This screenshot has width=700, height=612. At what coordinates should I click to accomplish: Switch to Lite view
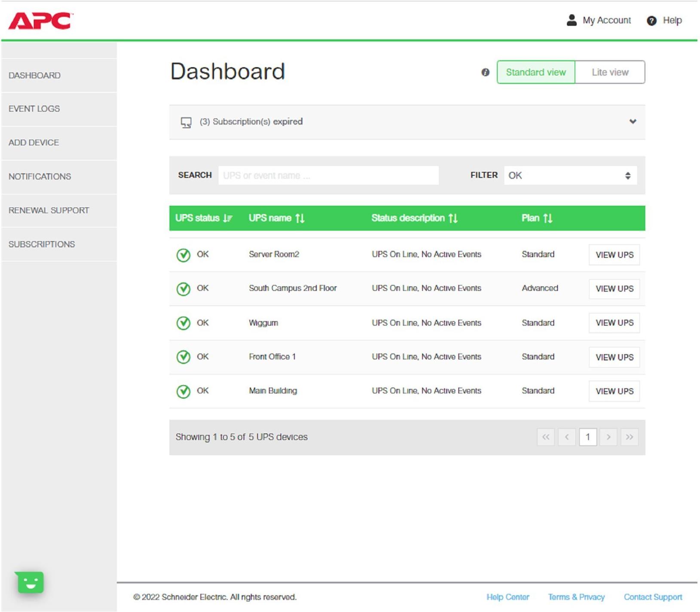(609, 72)
